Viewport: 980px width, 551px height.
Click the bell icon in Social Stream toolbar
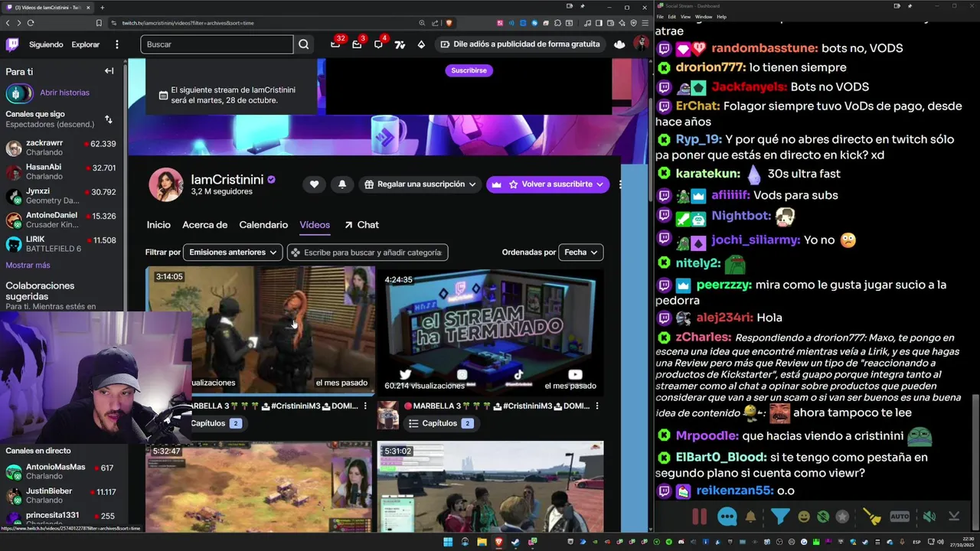750,517
